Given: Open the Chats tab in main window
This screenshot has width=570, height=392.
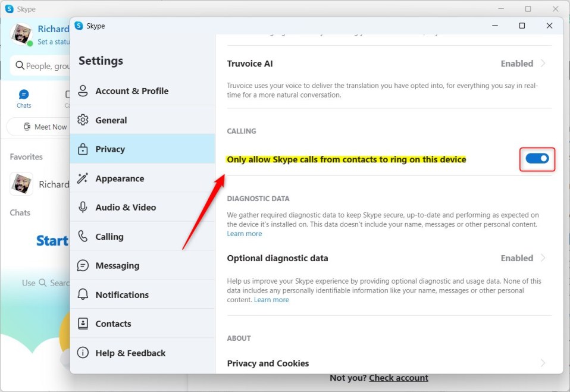Looking at the screenshot, I should 24,99.
